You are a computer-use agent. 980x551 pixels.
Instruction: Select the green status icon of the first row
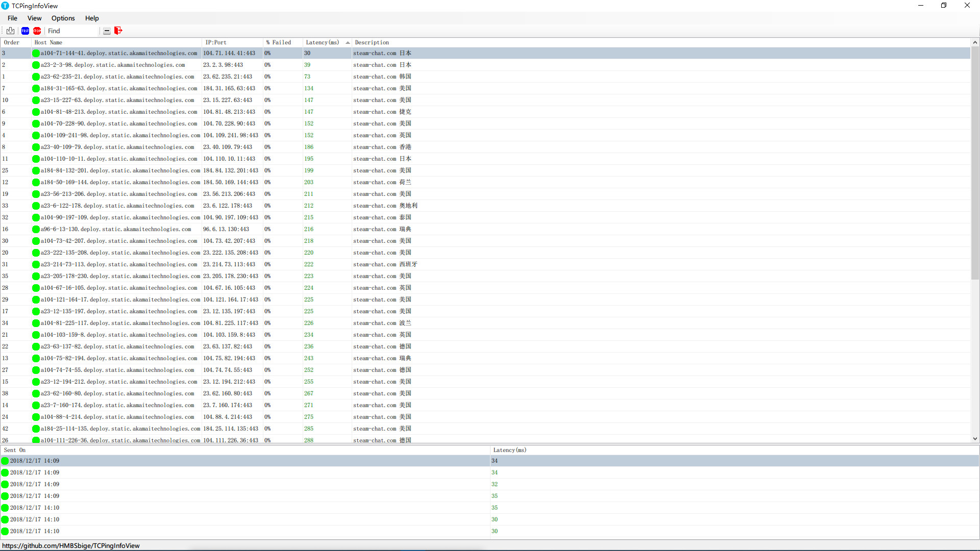pyautogui.click(x=35, y=53)
